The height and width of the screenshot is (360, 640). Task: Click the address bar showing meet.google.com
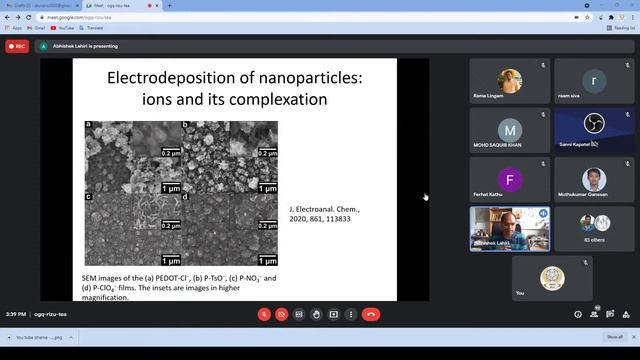(306, 18)
